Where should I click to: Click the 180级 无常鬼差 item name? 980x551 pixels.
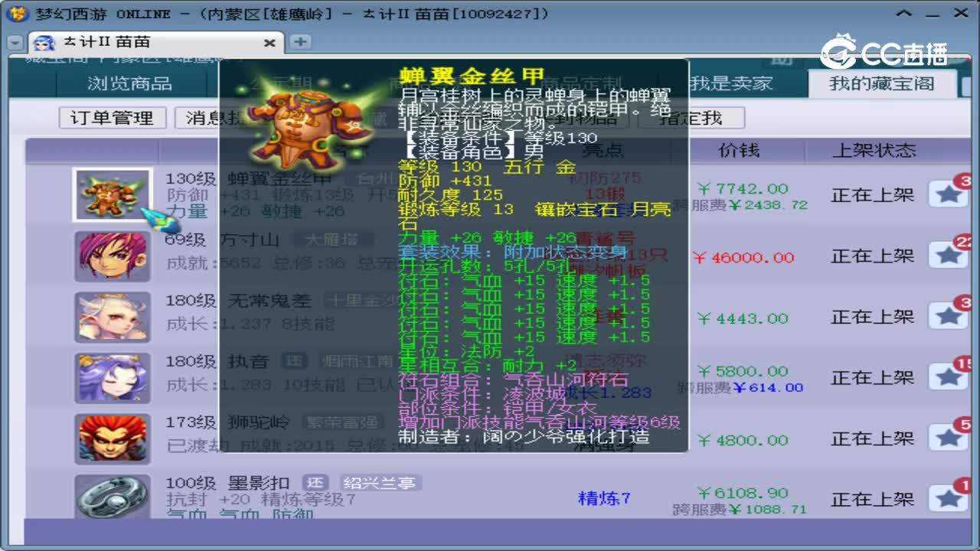click(x=239, y=301)
